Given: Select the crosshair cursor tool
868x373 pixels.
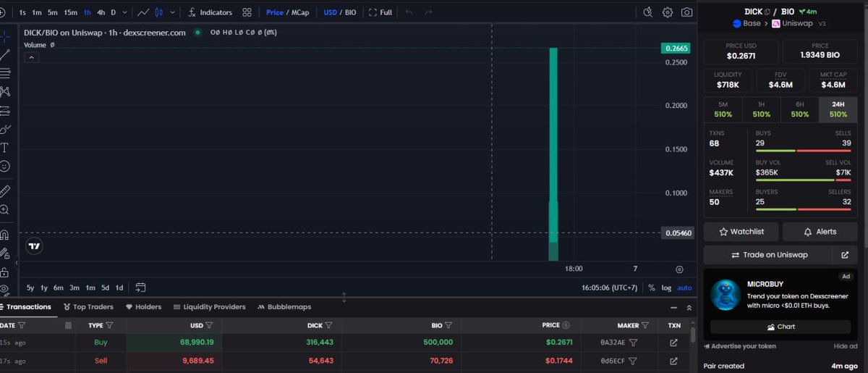Looking at the screenshot, I should pyautogui.click(x=4, y=36).
